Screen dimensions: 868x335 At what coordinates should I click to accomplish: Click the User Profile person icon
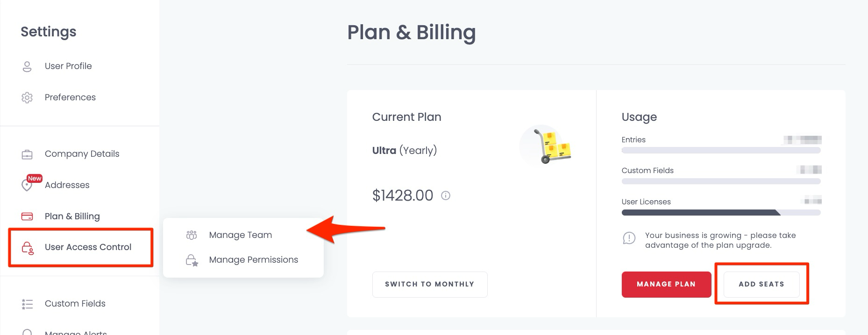[27, 66]
